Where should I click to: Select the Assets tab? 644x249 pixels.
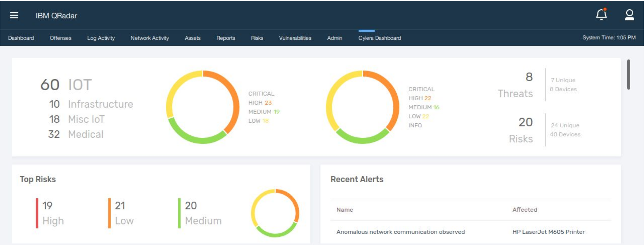(x=193, y=38)
